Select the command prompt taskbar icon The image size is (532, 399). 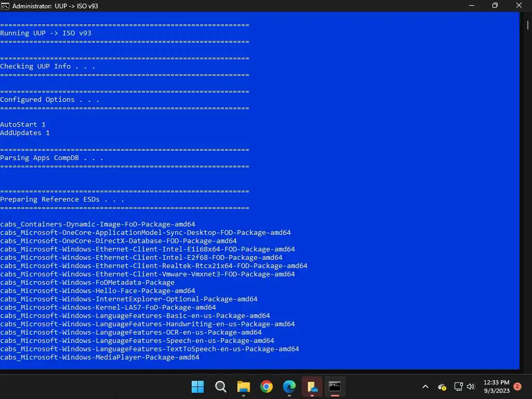(x=335, y=387)
